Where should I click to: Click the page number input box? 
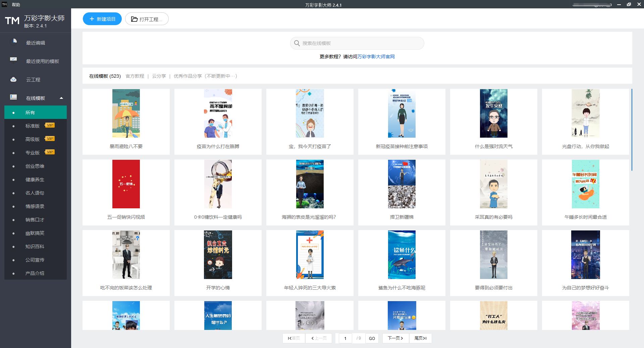(345, 338)
